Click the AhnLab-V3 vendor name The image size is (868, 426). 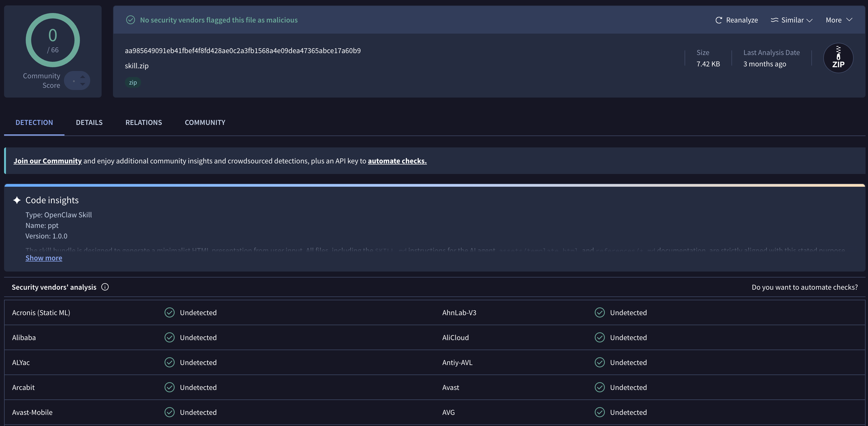pyautogui.click(x=459, y=312)
